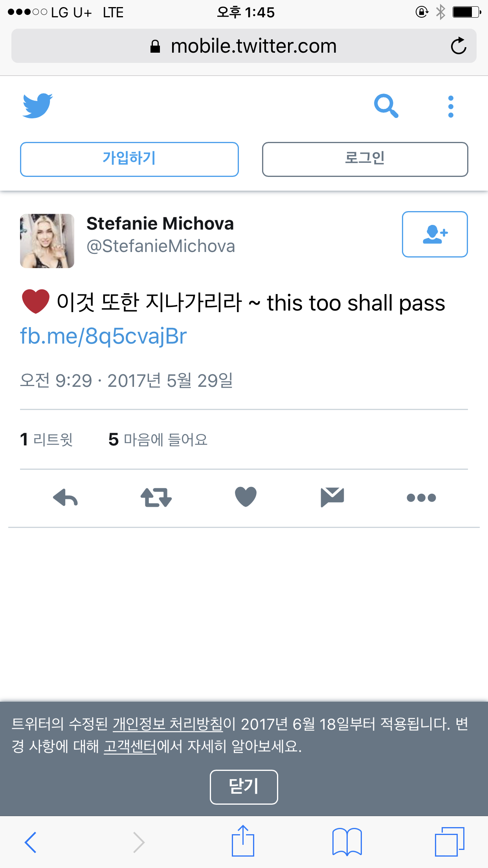The height and width of the screenshot is (868, 488).
Task: Expand more tweet options ellipsis
Action: [x=421, y=498]
